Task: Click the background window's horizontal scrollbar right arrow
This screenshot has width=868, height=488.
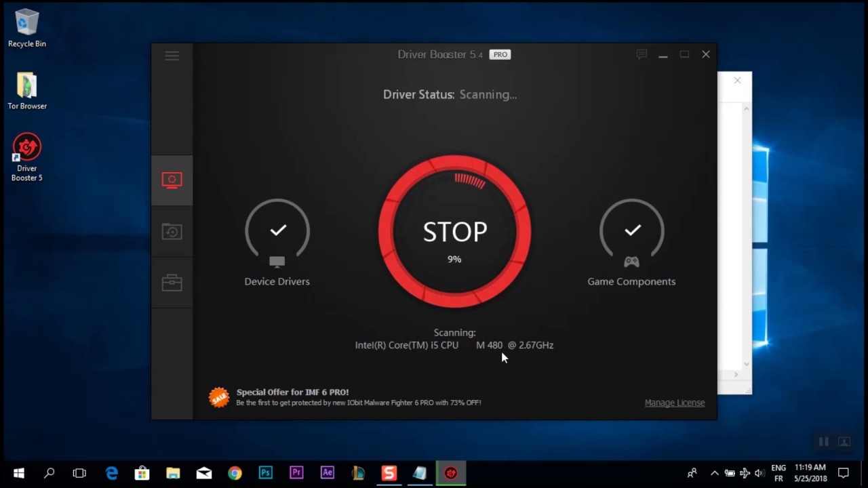Action: coord(736,374)
